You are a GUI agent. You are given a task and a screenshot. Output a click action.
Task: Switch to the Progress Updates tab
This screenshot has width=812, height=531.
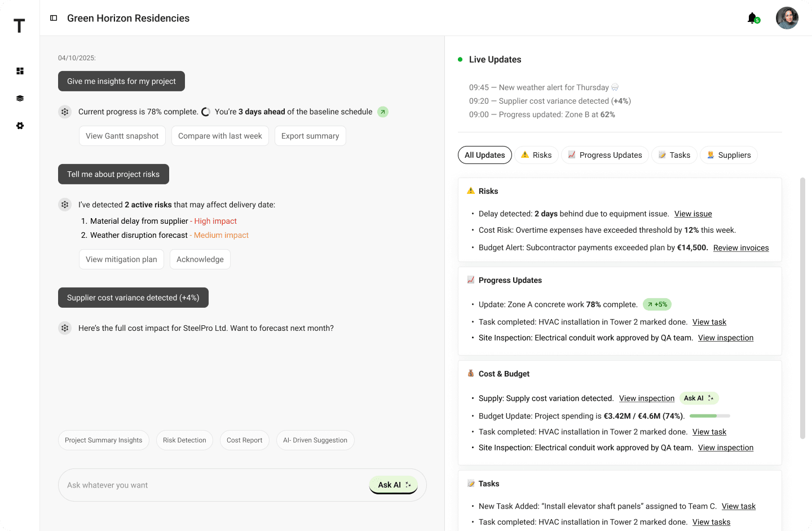[x=604, y=154]
